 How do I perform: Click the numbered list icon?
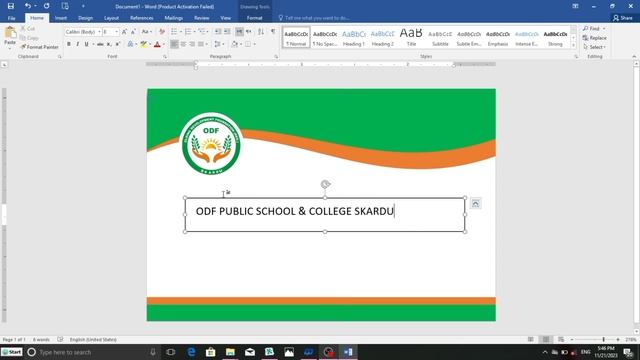pyautogui.click(x=188, y=32)
